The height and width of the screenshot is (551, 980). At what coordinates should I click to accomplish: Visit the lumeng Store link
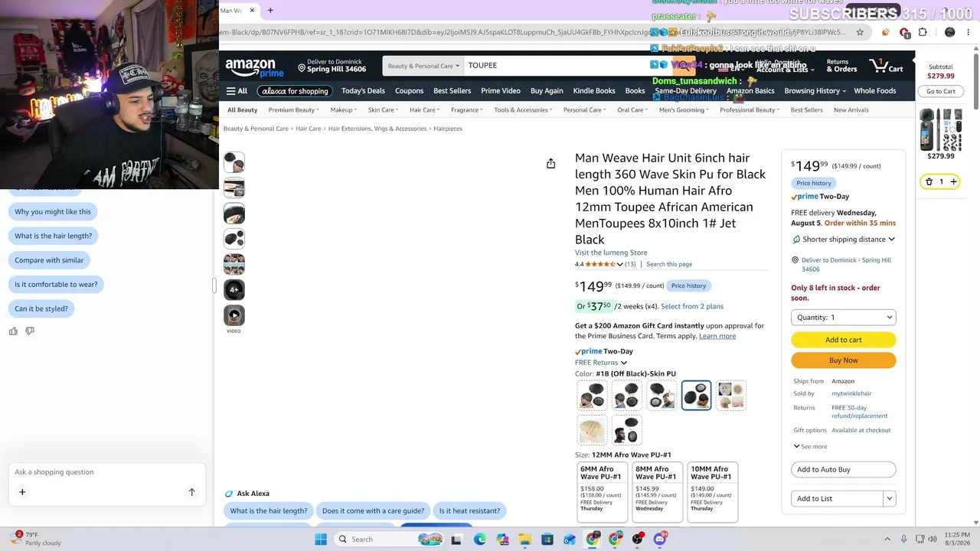click(611, 253)
